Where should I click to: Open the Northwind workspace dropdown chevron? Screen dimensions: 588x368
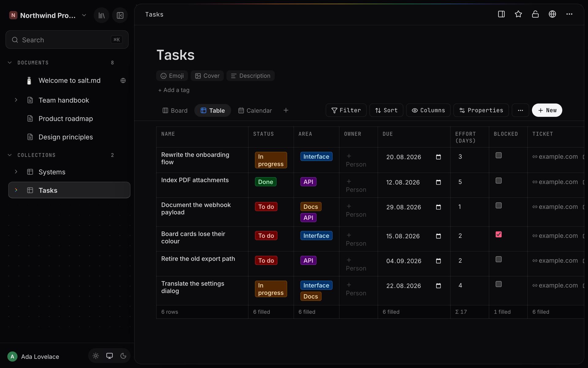click(84, 15)
